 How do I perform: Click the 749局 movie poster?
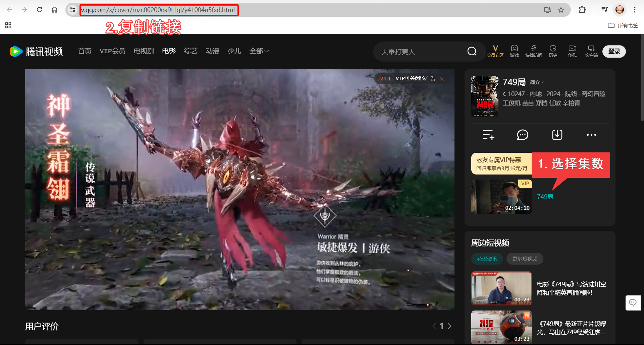click(485, 96)
